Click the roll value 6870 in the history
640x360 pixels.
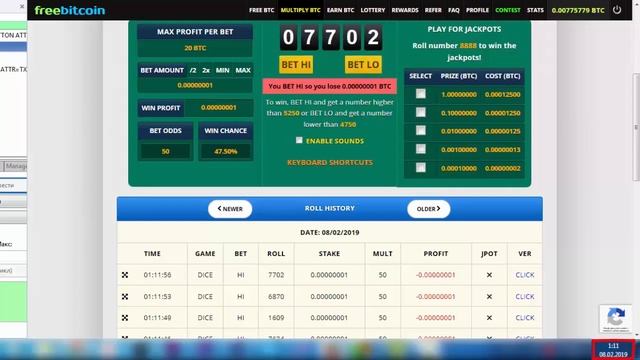(276, 297)
